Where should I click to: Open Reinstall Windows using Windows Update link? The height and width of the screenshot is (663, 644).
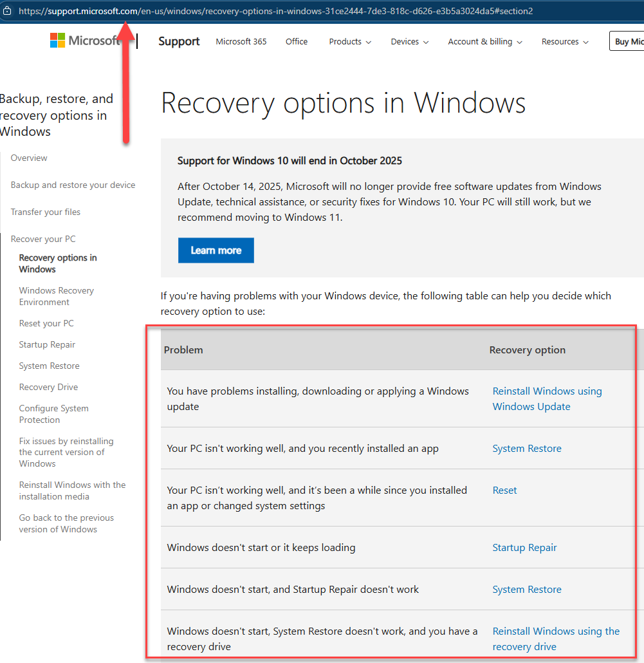coord(547,398)
